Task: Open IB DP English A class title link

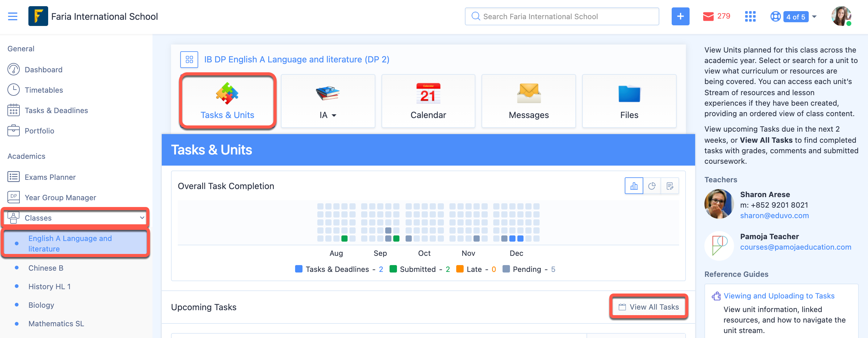Action: point(297,59)
